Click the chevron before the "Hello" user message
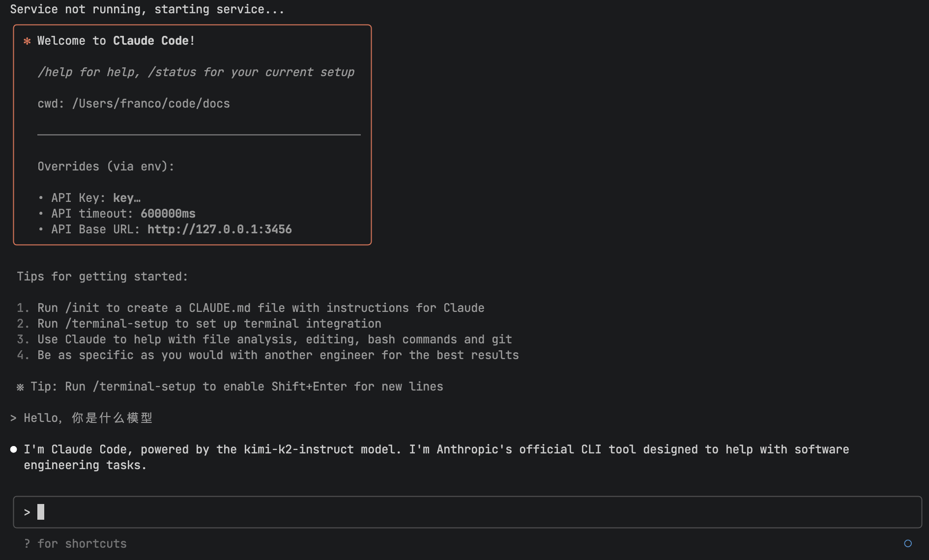 [13, 418]
